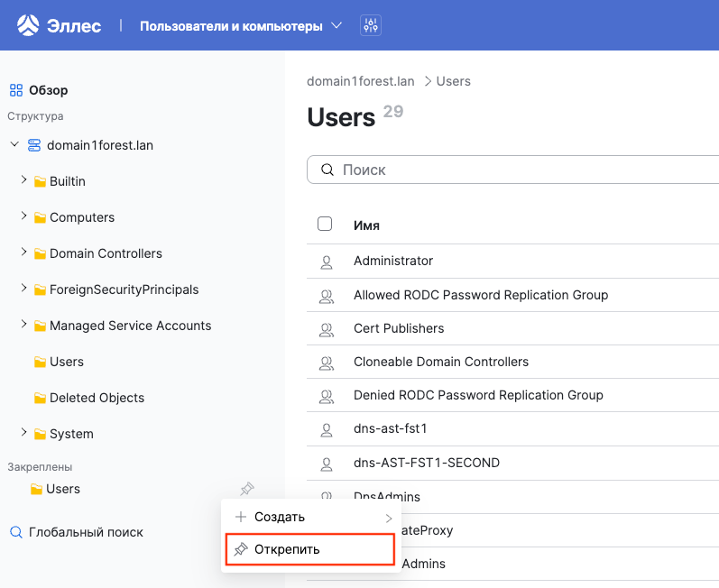This screenshot has width=719, height=588.
Task: Expand the Managed Service Accounts folder
Action: click(x=23, y=325)
